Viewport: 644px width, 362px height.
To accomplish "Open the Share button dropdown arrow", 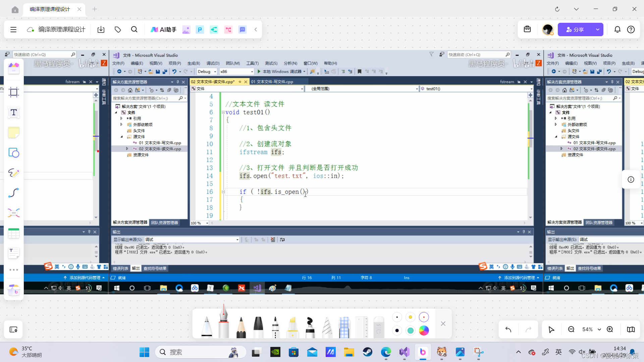I will (x=597, y=29).
